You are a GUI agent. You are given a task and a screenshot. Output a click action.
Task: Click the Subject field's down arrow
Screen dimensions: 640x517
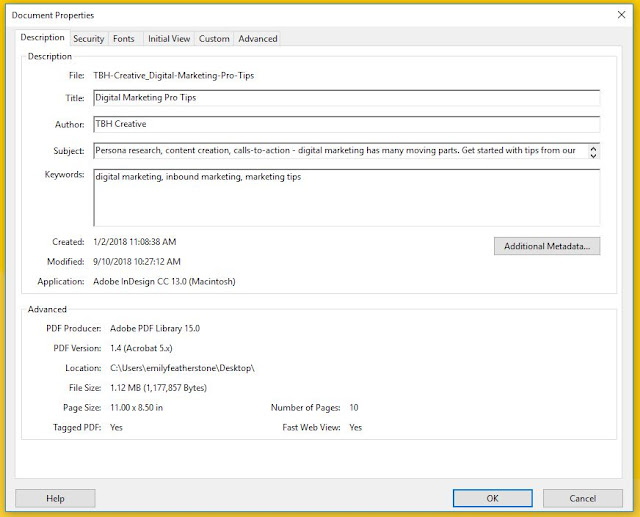594,156
